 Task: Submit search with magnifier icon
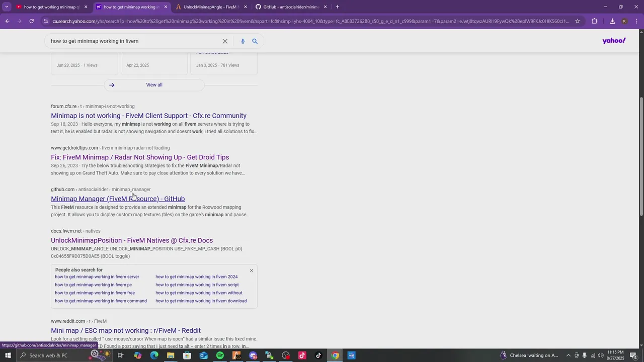click(255, 41)
